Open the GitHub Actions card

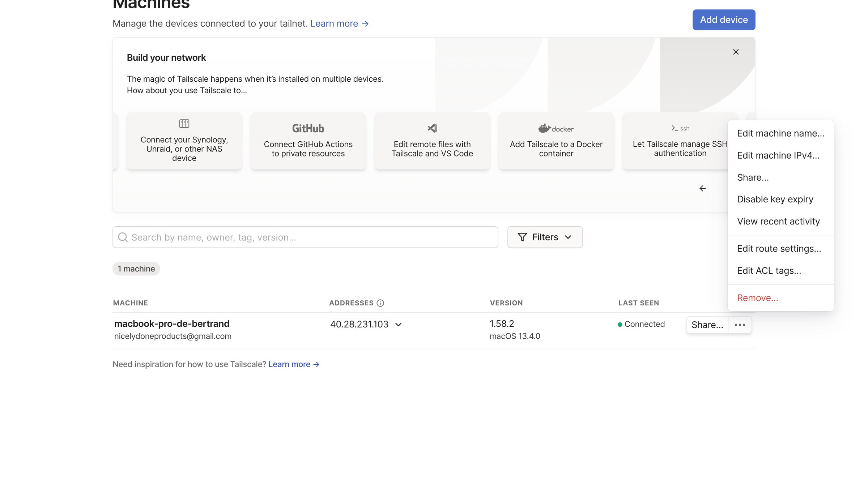click(x=308, y=141)
